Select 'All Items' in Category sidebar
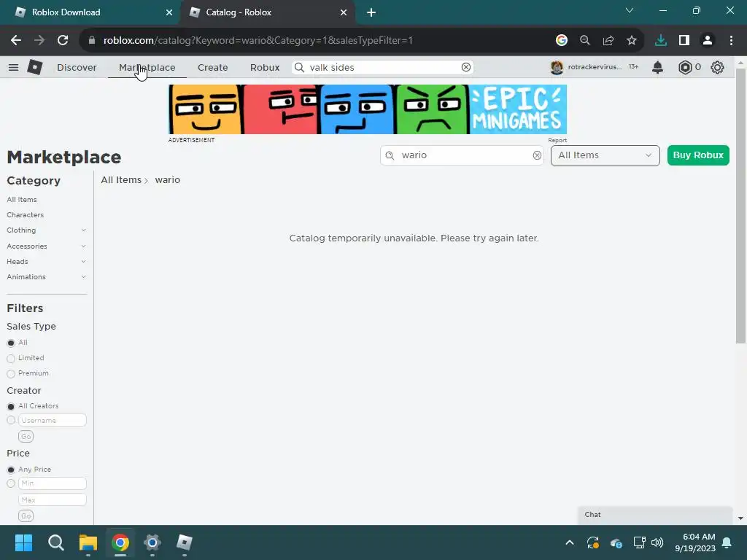Screen dimensions: 747x560 (21, 200)
